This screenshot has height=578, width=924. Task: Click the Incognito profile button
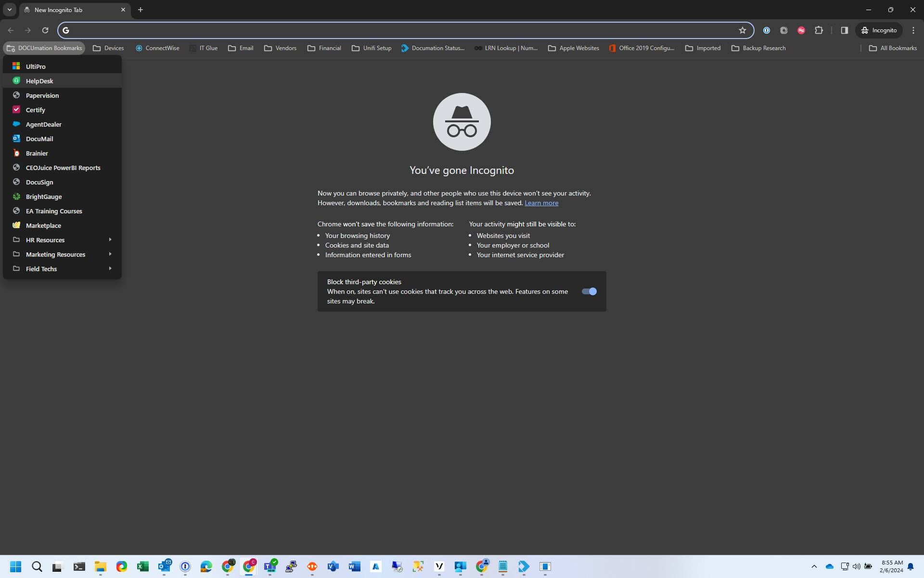click(x=879, y=30)
